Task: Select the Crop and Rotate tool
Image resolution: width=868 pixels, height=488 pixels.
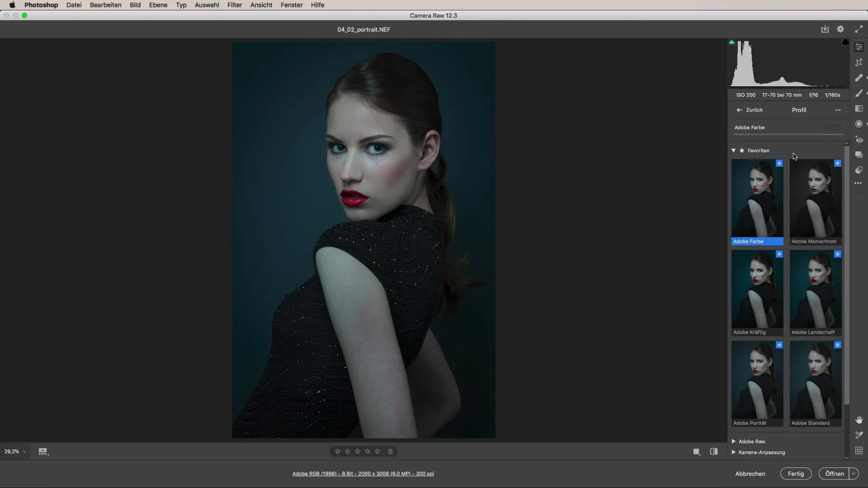Action: point(859,62)
